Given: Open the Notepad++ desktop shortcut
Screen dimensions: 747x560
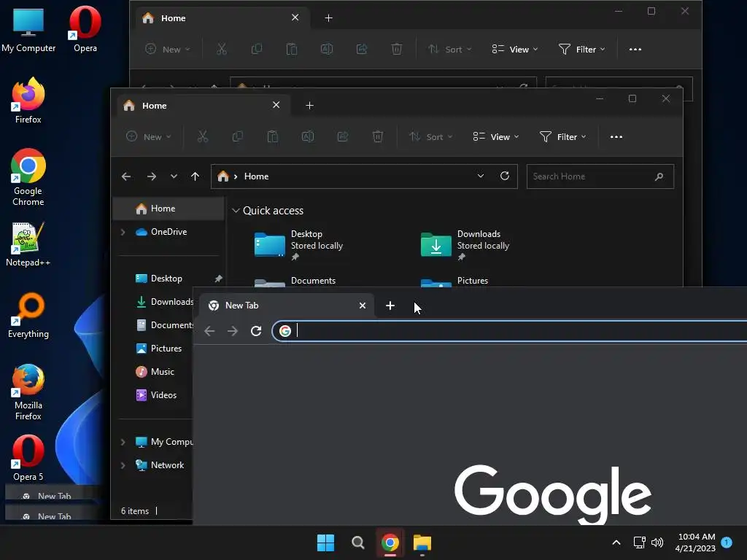Looking at the screenshot, I should pos(28,244).
